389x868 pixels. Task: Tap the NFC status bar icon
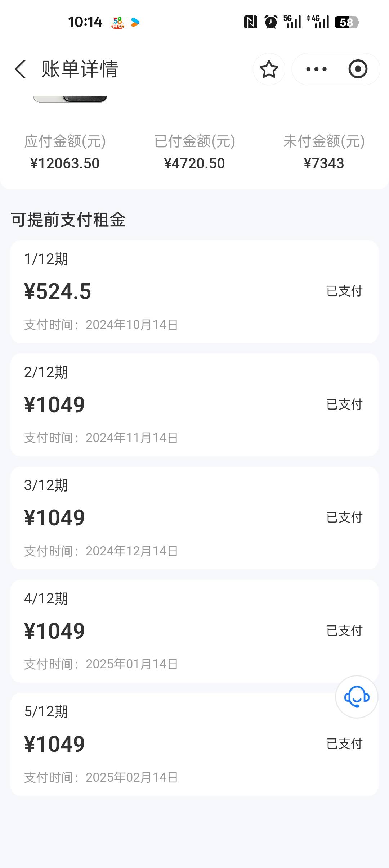pyautogui.click(x=250, y=22)
